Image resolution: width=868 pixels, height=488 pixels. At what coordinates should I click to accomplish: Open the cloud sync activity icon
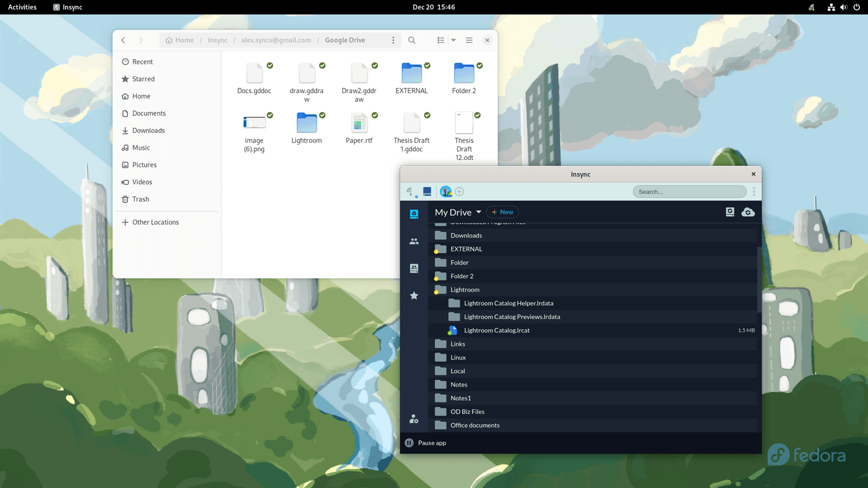[749, 212]
